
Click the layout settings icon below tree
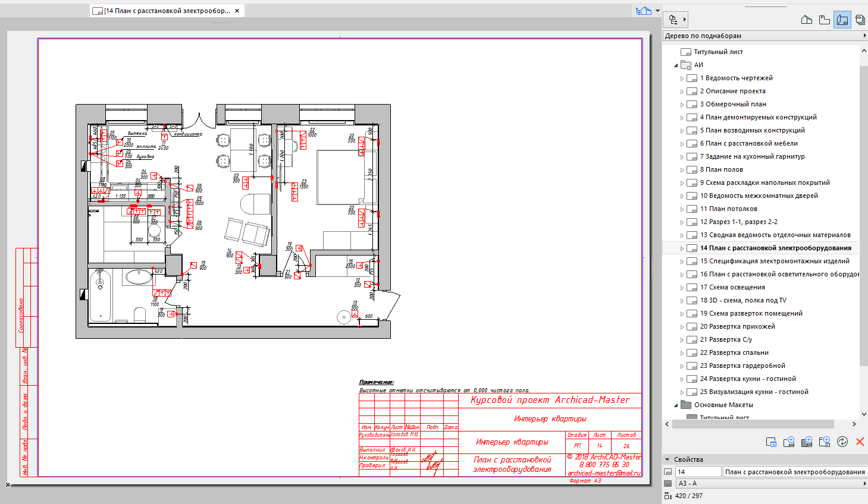[771, 442]
